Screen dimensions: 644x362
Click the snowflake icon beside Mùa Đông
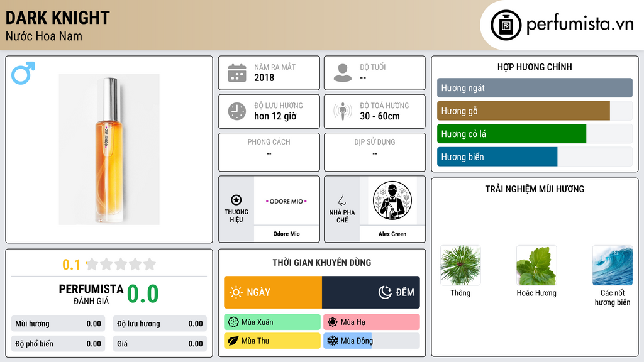tap(333, 341)
